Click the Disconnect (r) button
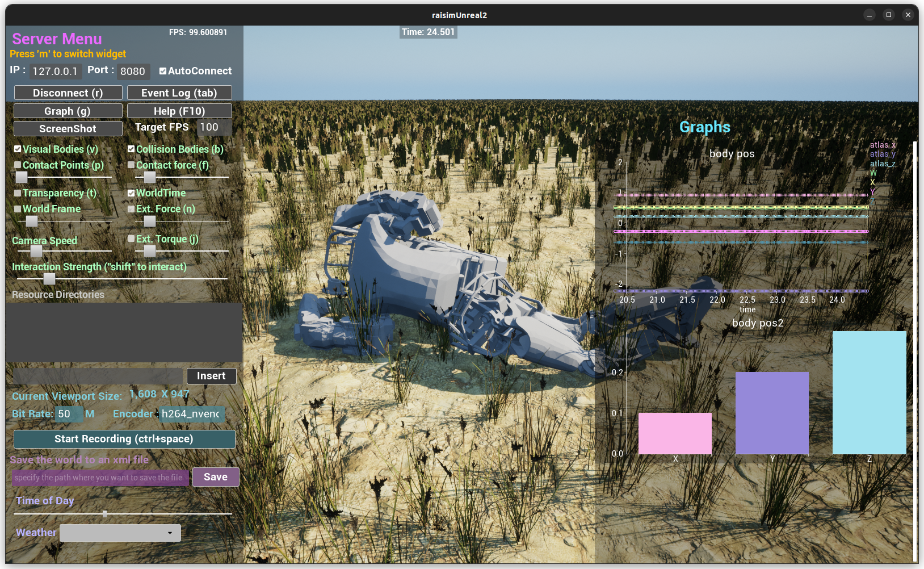 68,93
